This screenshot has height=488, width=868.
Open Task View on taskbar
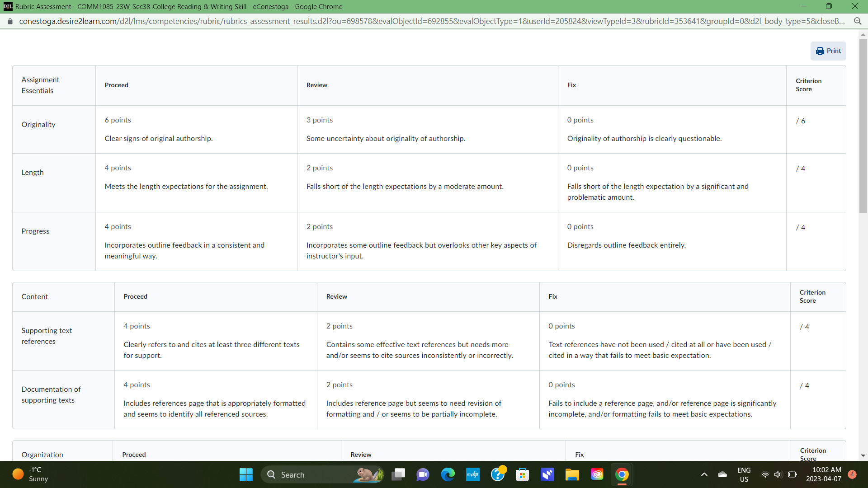[x=398, y=474]
